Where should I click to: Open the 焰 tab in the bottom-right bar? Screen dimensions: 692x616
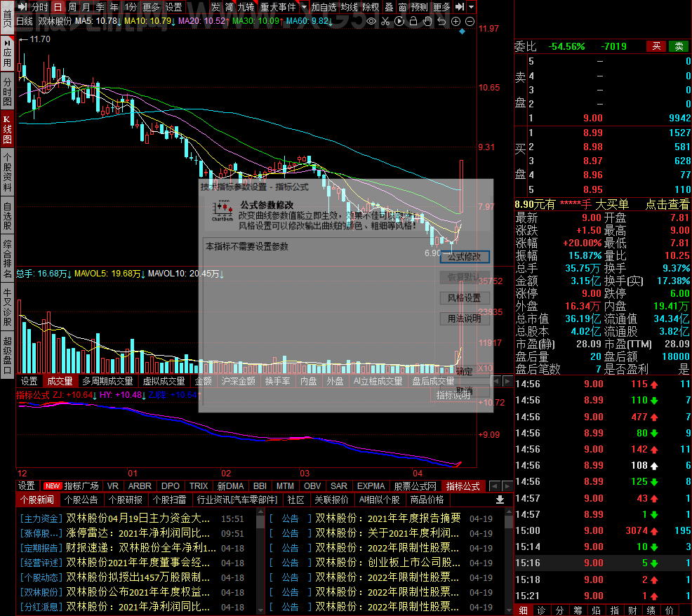point(597,610)
